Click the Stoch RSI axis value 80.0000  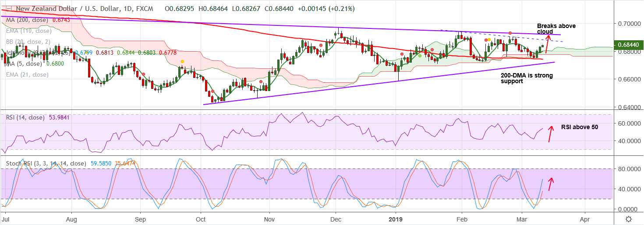629,169
